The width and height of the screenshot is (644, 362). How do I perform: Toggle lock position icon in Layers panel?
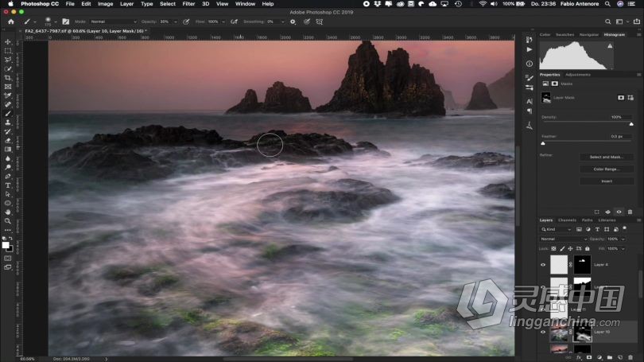(x=570, y=248)
